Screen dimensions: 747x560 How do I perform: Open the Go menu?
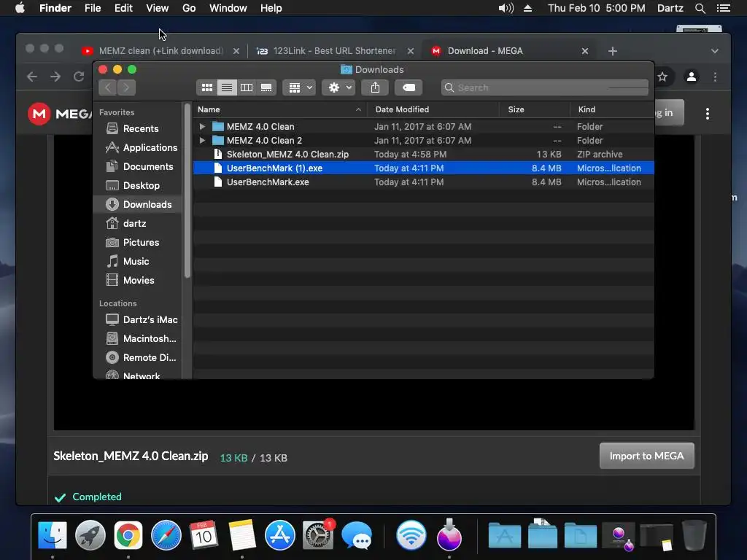click(x=189, y=8)
